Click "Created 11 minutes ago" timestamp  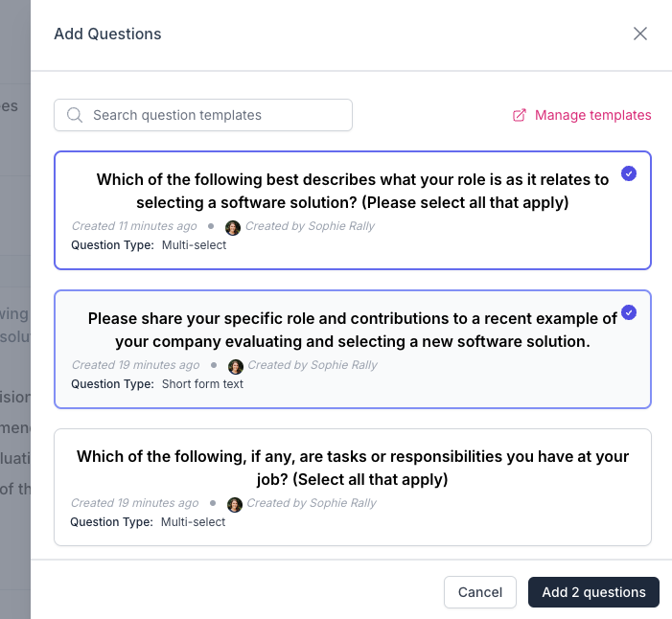coord(134,227)
